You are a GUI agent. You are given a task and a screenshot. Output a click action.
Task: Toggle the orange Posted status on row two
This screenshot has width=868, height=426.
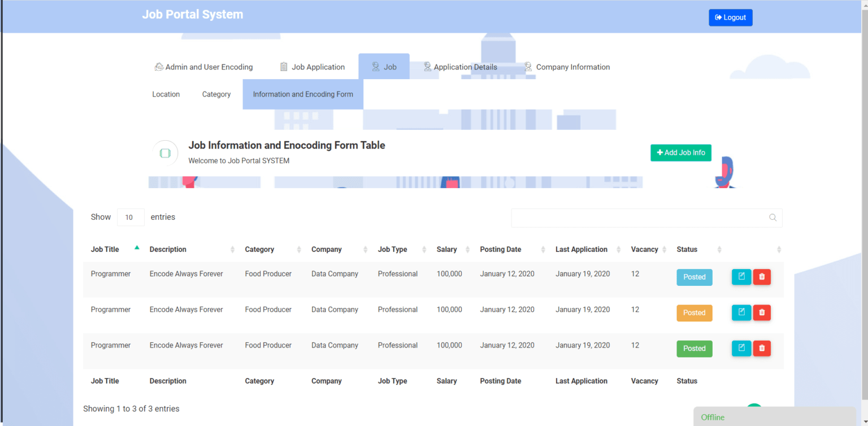(695, 312)
